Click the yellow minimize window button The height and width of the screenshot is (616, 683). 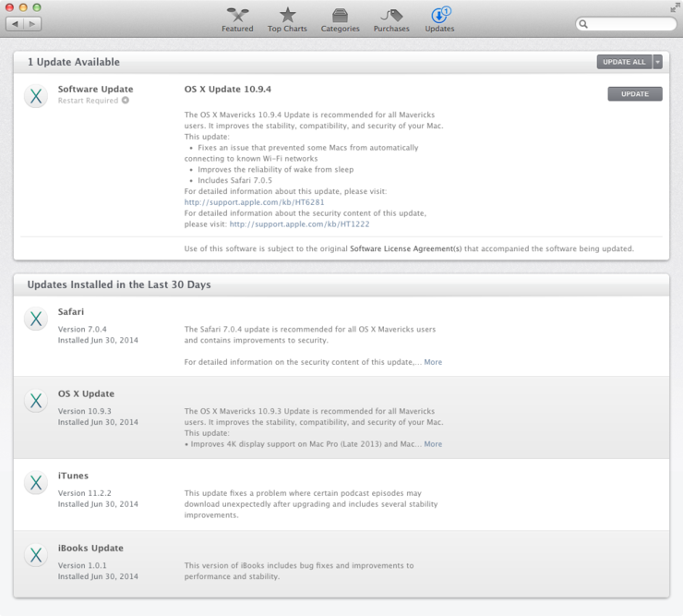23,7
